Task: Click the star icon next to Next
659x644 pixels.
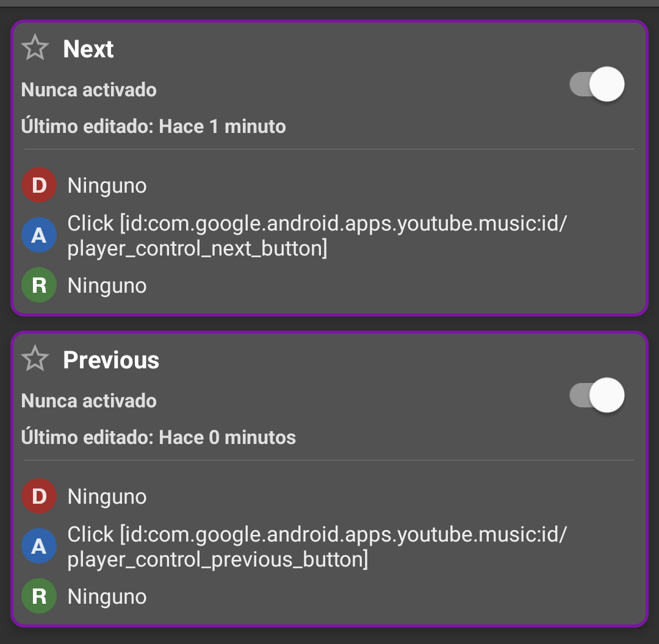Action: point(35,46)
